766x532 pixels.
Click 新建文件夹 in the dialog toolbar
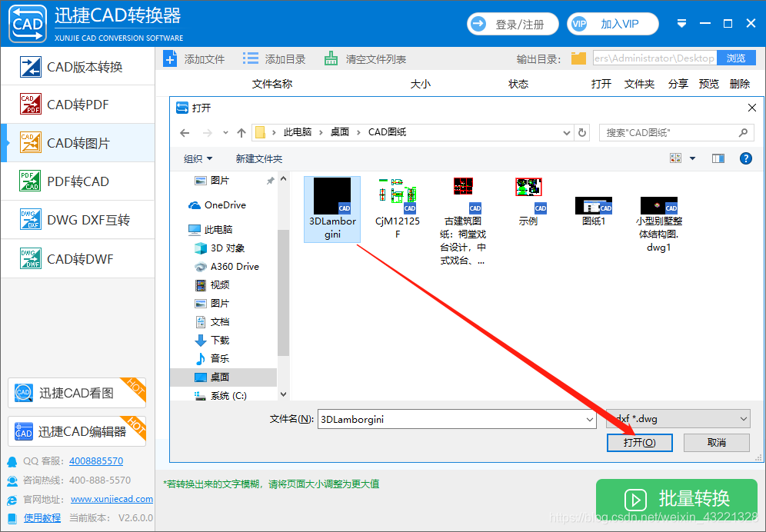tap(259, 159)
